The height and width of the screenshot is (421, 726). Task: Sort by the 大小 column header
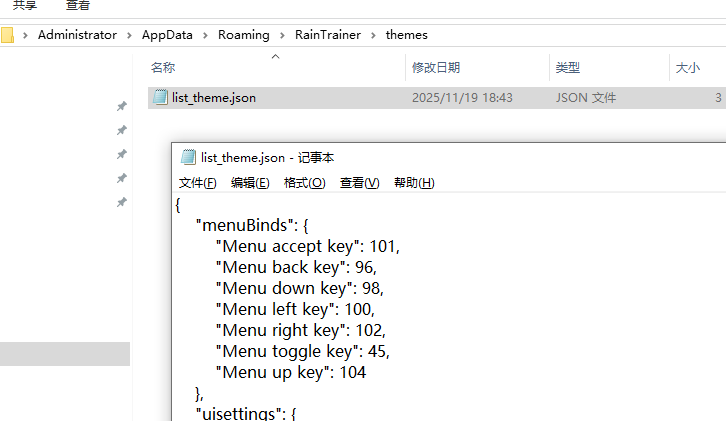[x=688, y=68]
